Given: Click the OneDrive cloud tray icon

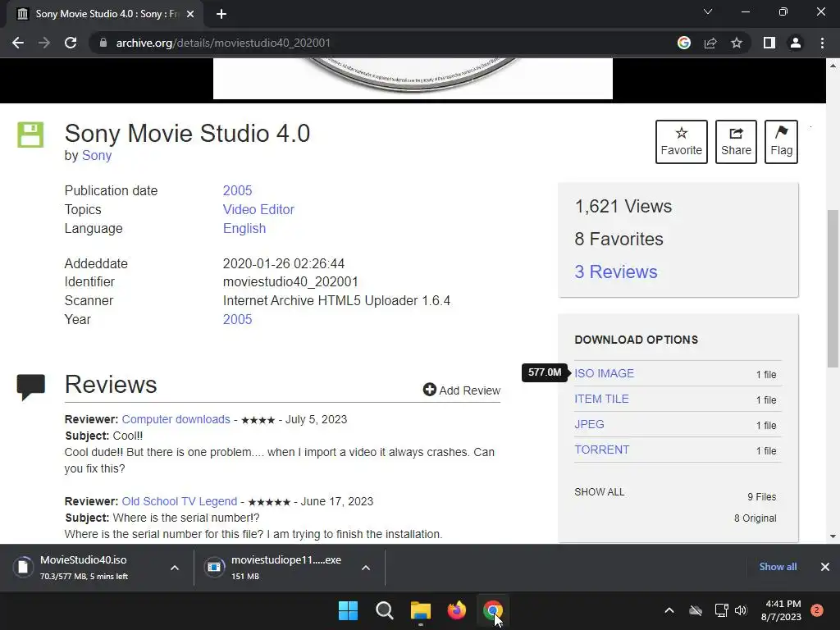Looking at the screenshot, I should coord(696,610).
